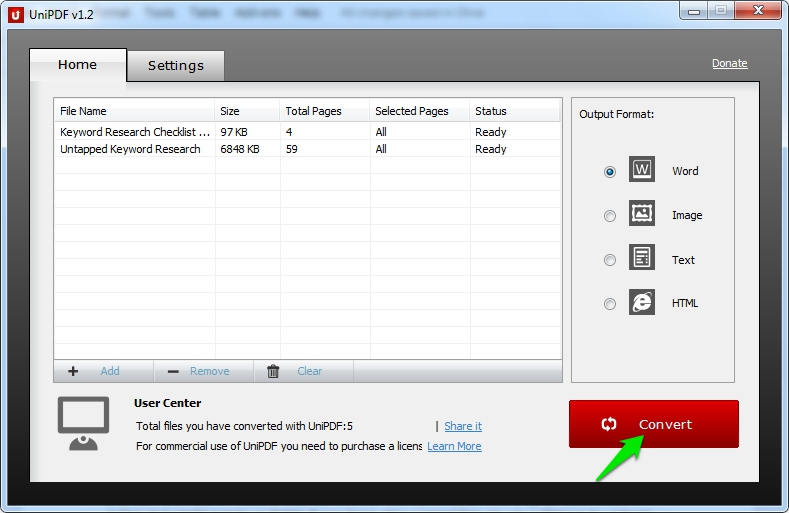Click the User Center monitor icon
Viewport: 789px width, 513px height.
pos(83,423)
